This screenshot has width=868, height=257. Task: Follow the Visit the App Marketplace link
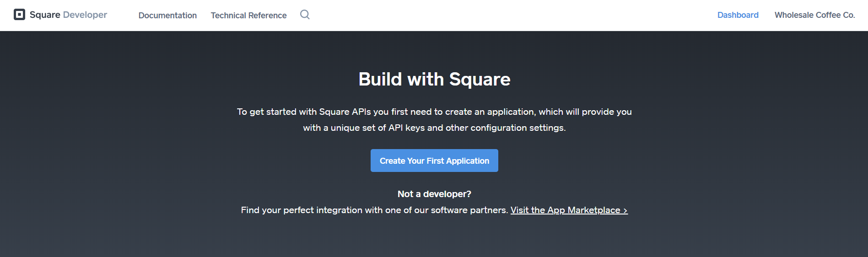click(x=569, y=210)
